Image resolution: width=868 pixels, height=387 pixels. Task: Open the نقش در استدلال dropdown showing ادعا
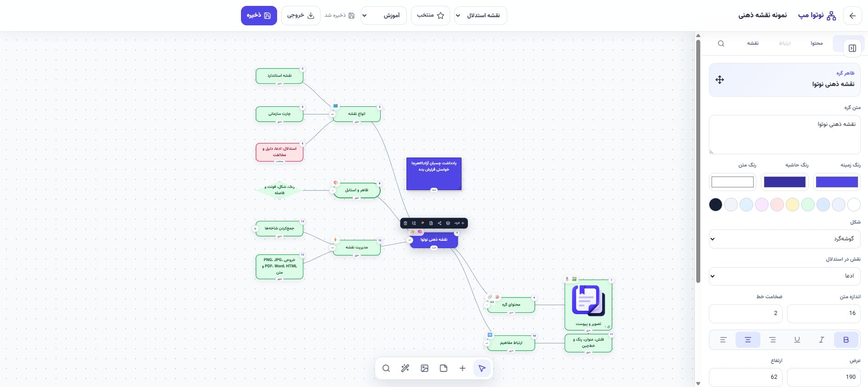[x=784, y=276]
